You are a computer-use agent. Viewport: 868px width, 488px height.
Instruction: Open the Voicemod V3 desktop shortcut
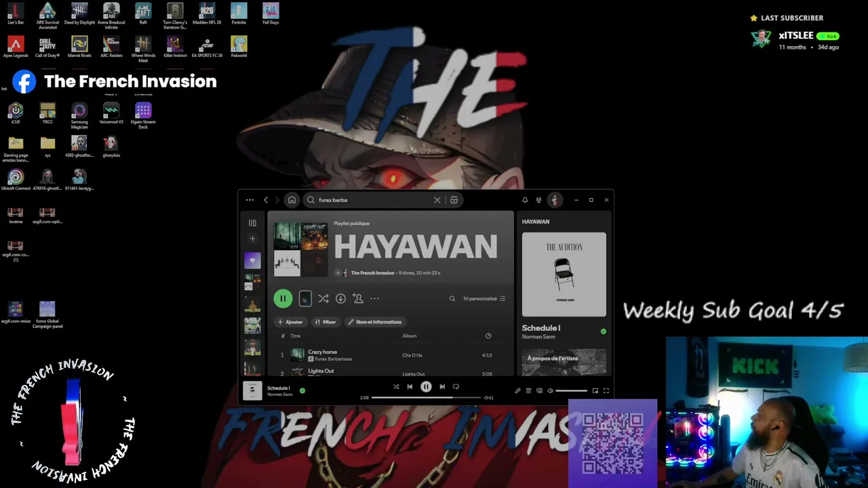pyautogui.click(x=111, y=113)
